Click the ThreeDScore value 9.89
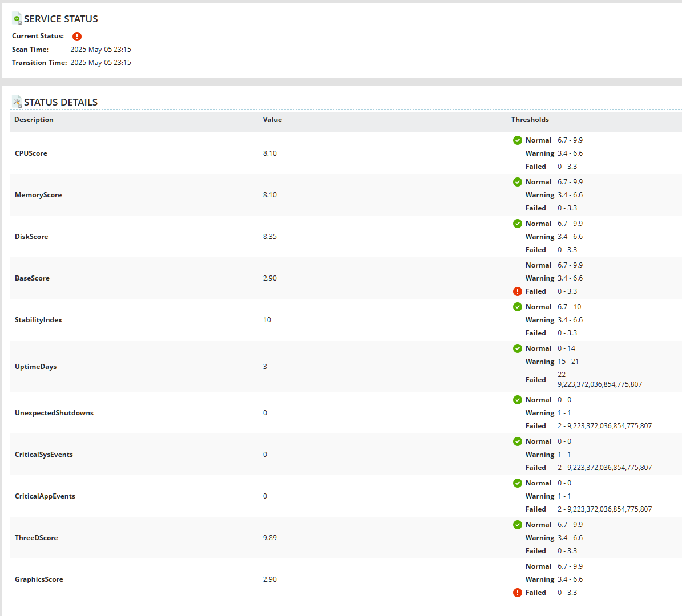The image size is (682, 616). click(270, 538)
